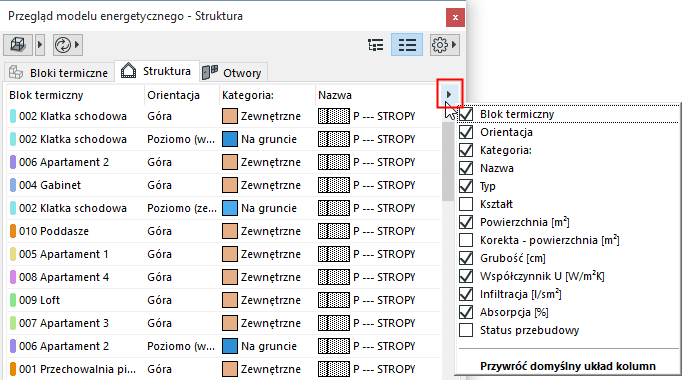Uncheck Współczynnik U column
The height and width of the screenshot is (380, 682).
[x=466, y=276]
